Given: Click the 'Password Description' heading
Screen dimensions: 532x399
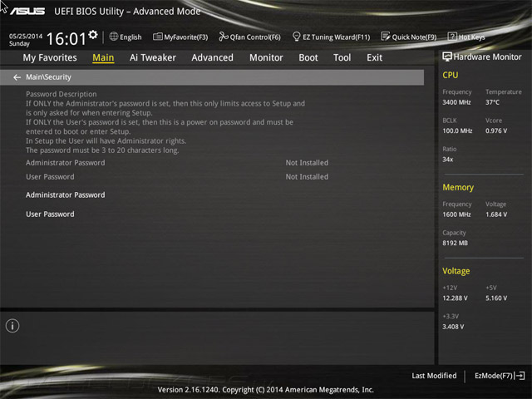Looking at the screenshot, I should tap(62, 94).
